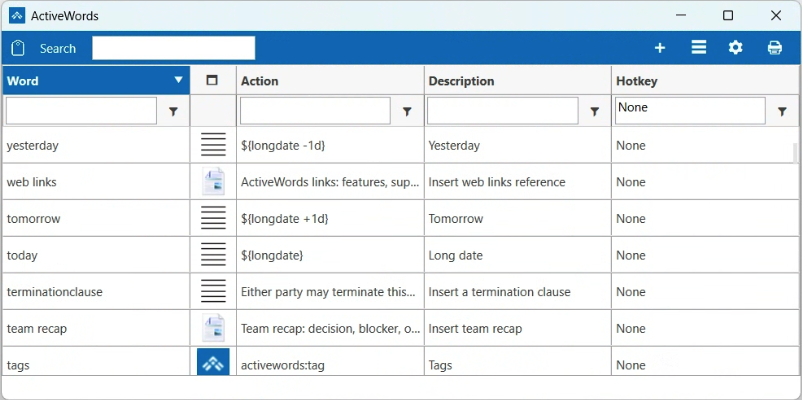The image size is (802, 400).
Task: Select the 'tags' word cell
Action: point(96,362)
